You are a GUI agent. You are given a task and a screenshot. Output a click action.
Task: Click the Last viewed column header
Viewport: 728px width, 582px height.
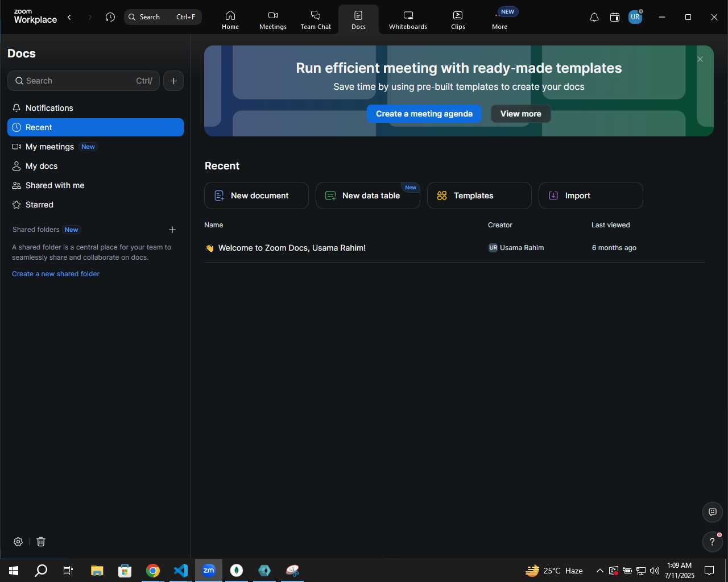(611, 225)
